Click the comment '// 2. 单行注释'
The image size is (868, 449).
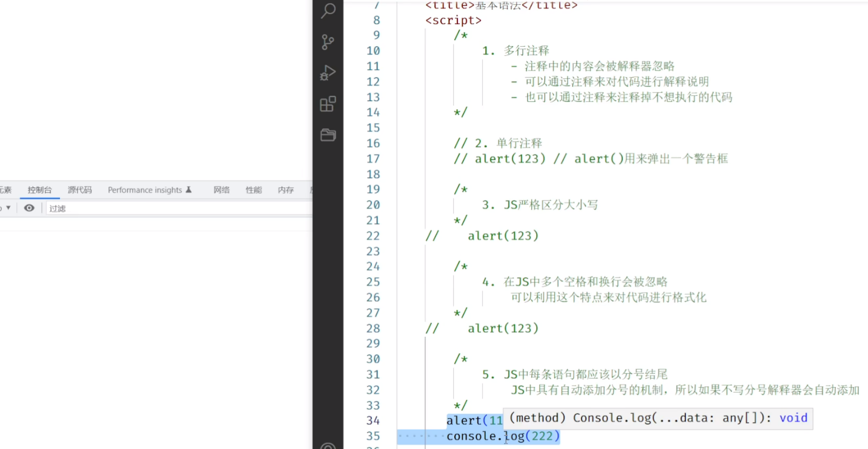coord(498,143)
